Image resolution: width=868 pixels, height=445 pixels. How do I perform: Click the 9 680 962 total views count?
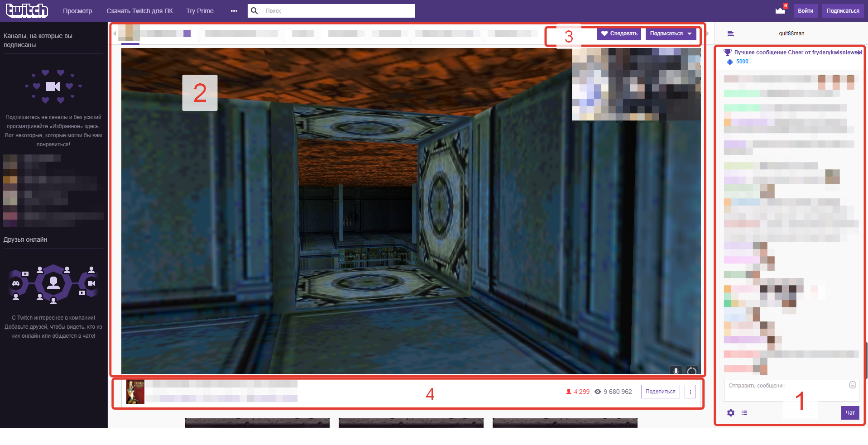pos(618,392)
